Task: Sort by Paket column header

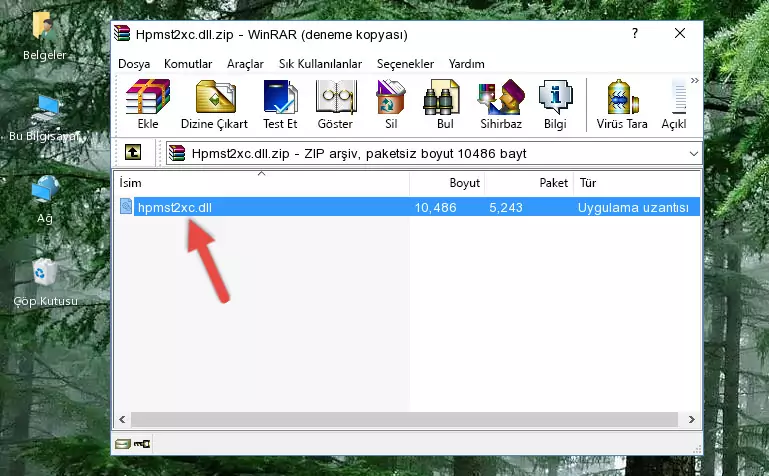Action: point(529,183)
